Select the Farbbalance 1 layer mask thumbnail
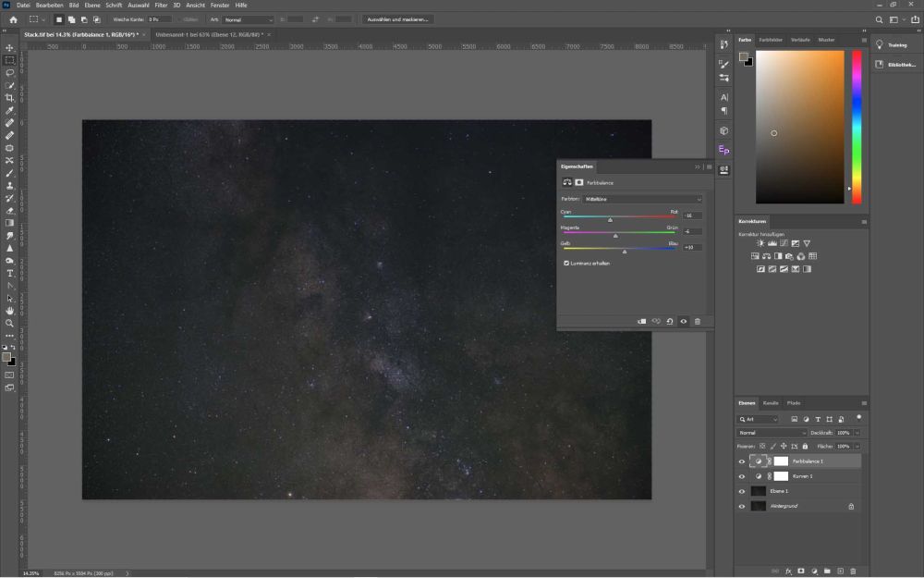This screenshot has height=578, width=924. coord(781,461)
